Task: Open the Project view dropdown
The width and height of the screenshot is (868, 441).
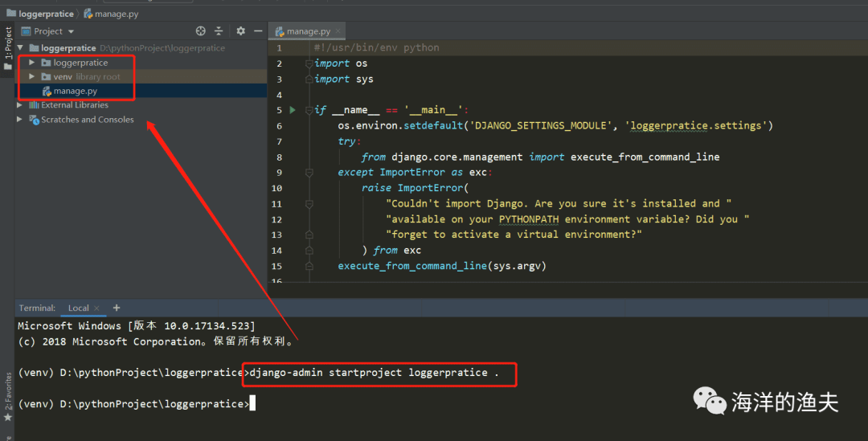Action: (71, 31)
